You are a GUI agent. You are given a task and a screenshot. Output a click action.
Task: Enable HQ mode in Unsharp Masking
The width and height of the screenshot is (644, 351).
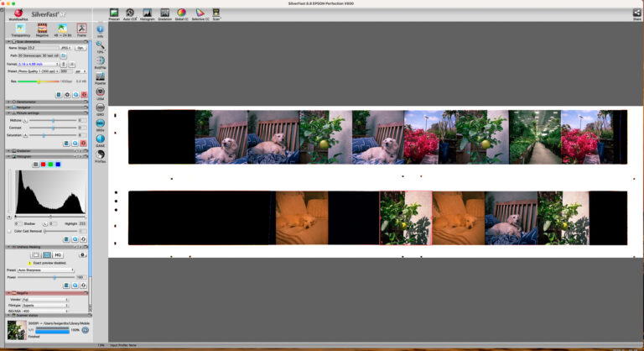(x=58, y=254)
